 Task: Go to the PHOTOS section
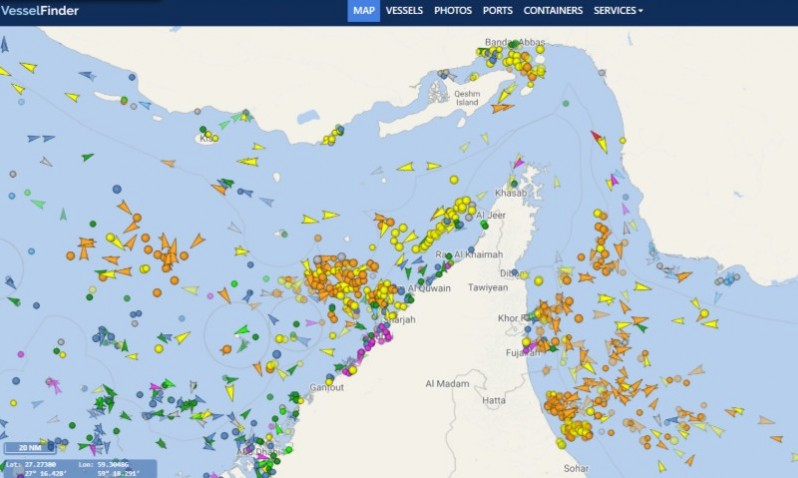[453, 11]
